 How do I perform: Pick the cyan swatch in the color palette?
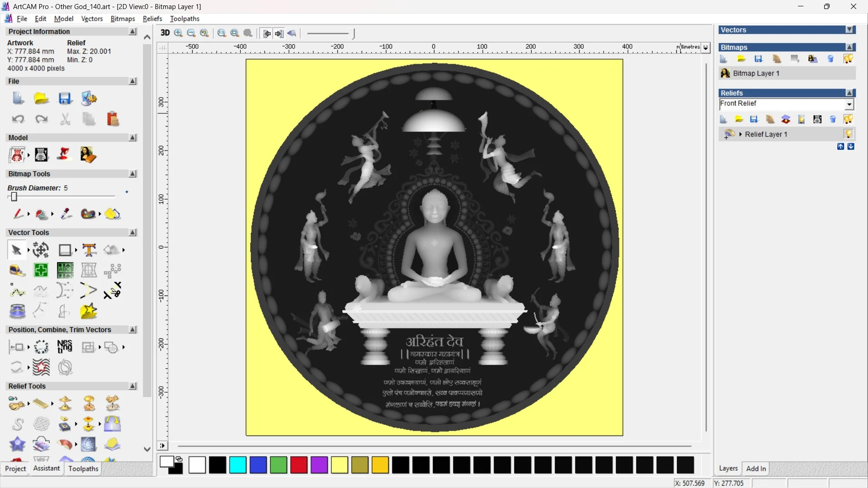click(237, 465)
